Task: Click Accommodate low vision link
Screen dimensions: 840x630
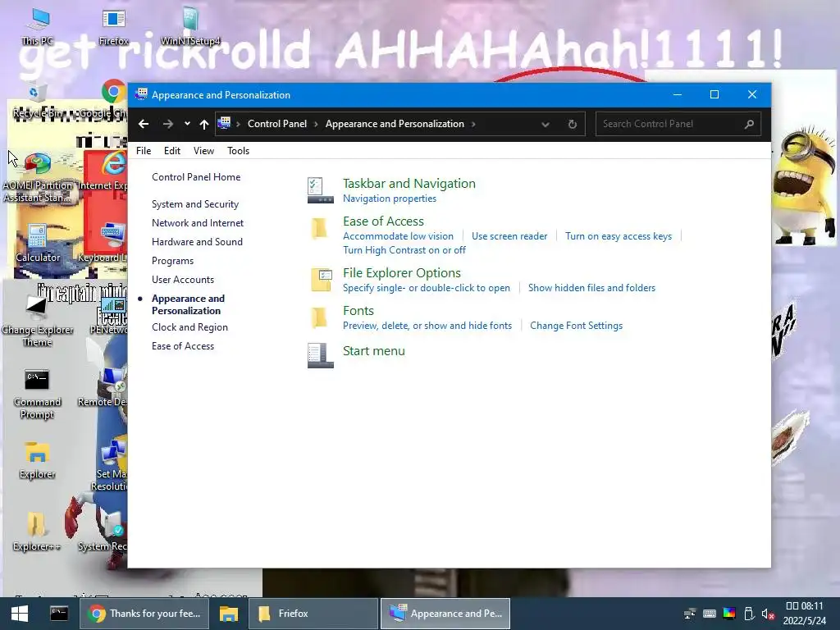Action: pyautogui.click(x=398, y=236)
